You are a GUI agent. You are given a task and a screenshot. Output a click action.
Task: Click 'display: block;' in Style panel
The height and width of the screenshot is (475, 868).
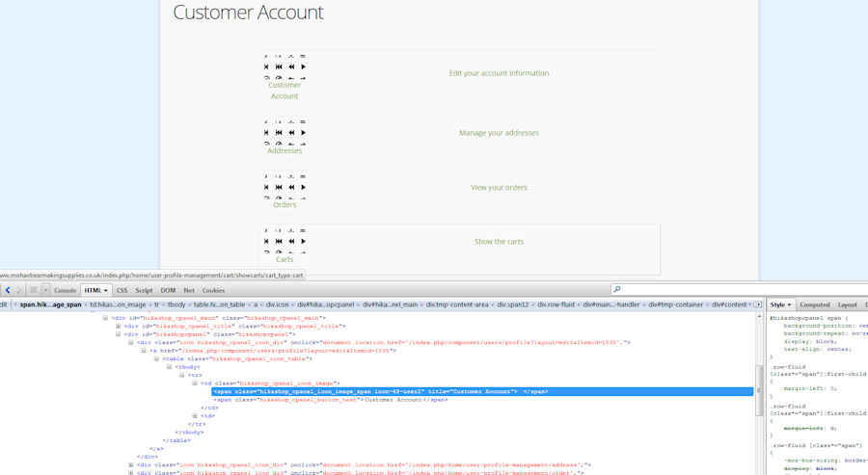click(x=809, y=341)
